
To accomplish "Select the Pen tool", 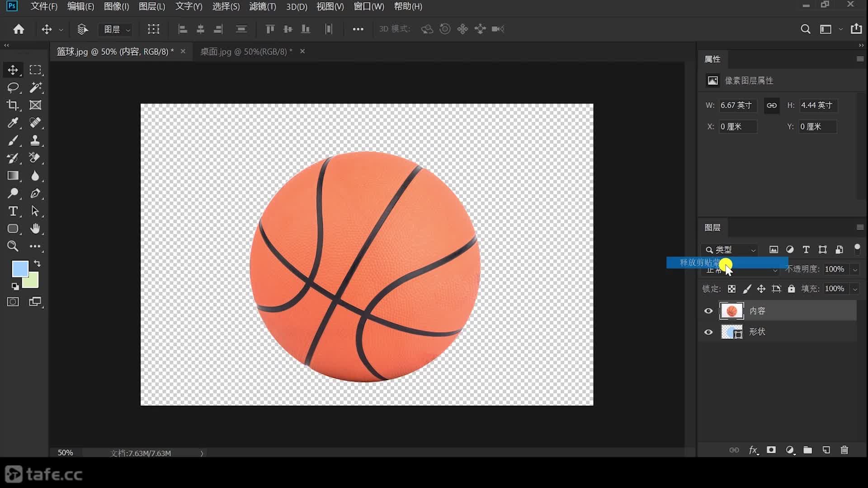I will click(35, 193).
